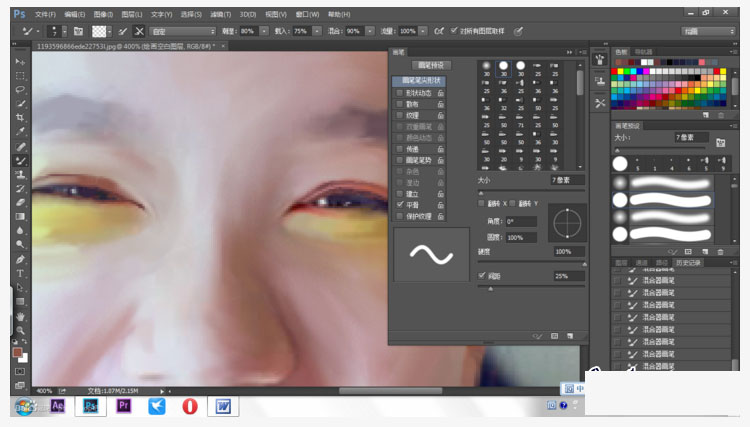
Task: Select the Crop tool
Action: (x=20, y=117)
